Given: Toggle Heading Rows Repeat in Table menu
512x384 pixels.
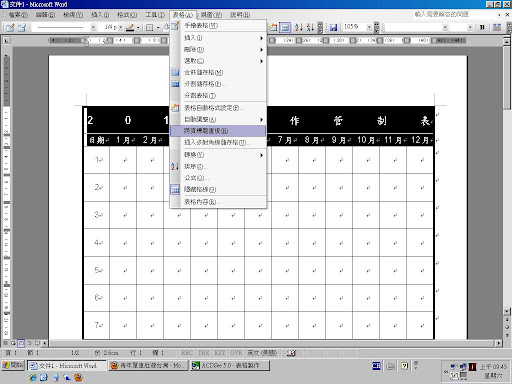Looking at the screenshot, I should pyautogui.click(x=218, y=131).
